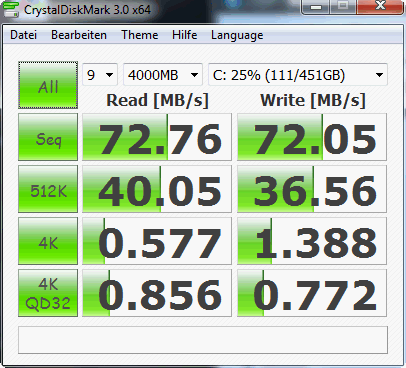
Task: Click the Seq read result 72.76
Action: 157,137
